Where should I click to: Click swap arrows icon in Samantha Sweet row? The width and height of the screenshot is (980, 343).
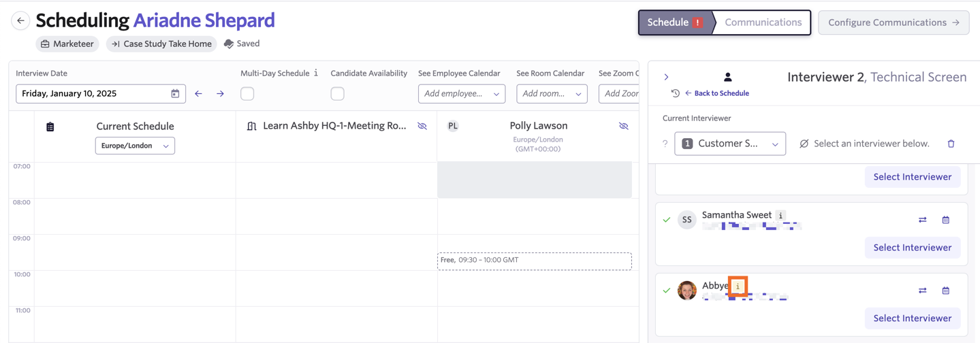tap(922, 220)
